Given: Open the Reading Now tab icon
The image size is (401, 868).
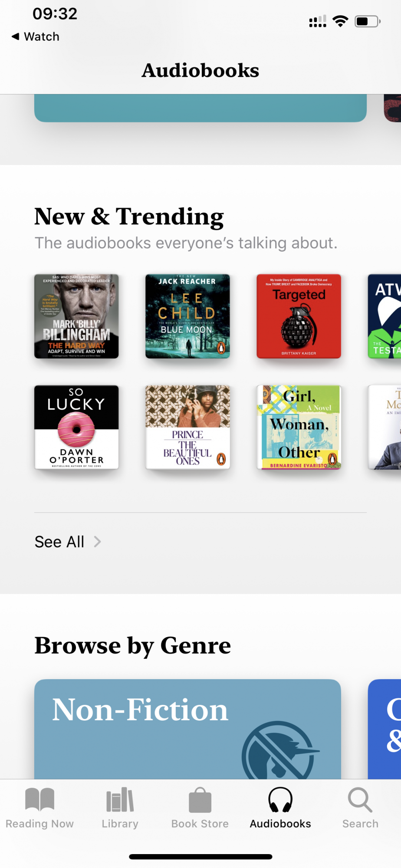Looking at the screenshot, I should [39, 799].
